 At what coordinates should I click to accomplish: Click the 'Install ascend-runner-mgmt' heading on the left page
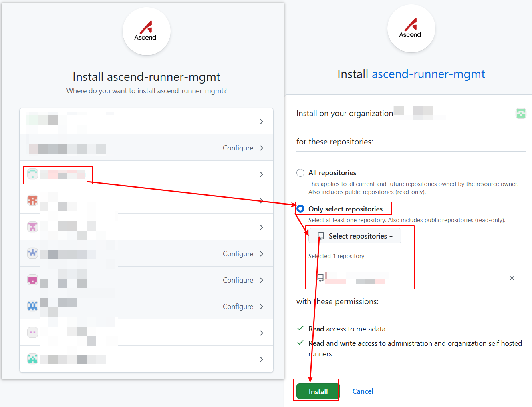147,76
